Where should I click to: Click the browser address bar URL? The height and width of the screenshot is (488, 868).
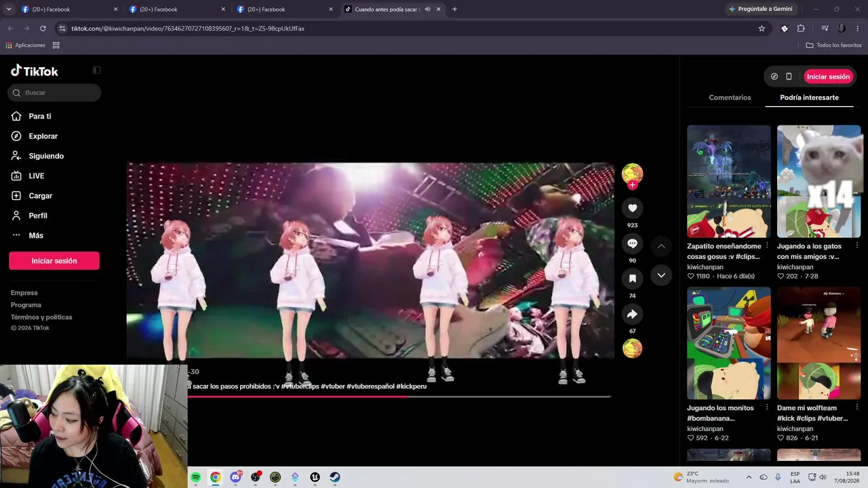[x=188, y=28]
